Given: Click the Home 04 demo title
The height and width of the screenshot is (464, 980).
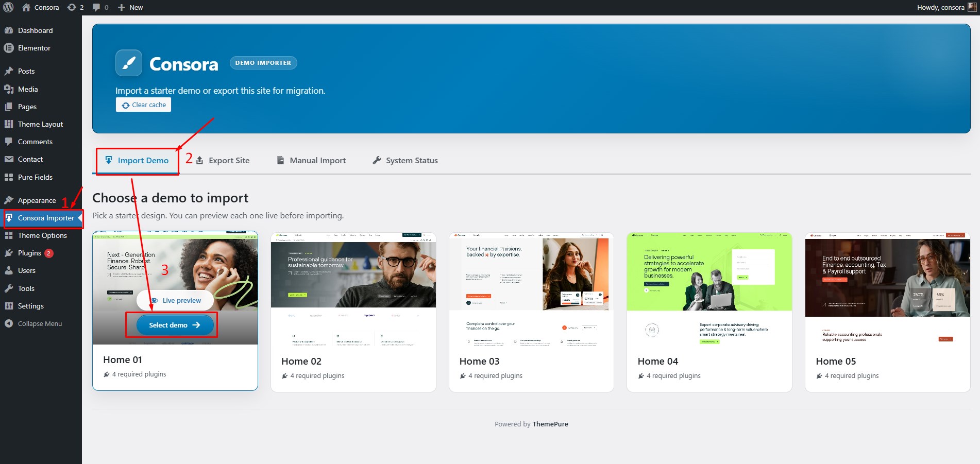Looking at the screenshot, I should pos(658,362).
